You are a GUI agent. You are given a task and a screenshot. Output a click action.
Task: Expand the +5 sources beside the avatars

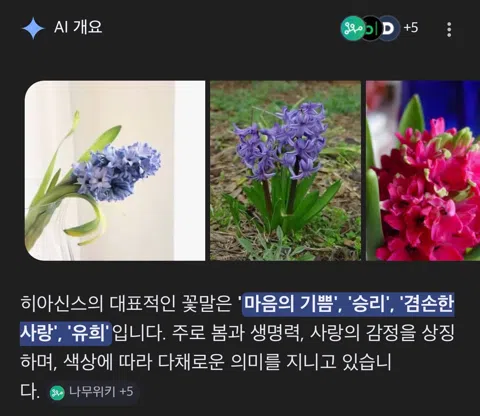pyautogui.click(x=411, y=28)
